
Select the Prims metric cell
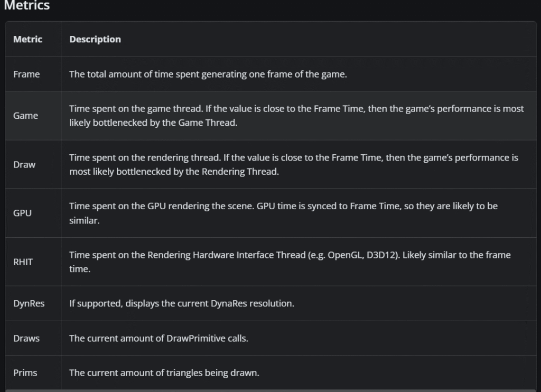[x=25, y=372]
